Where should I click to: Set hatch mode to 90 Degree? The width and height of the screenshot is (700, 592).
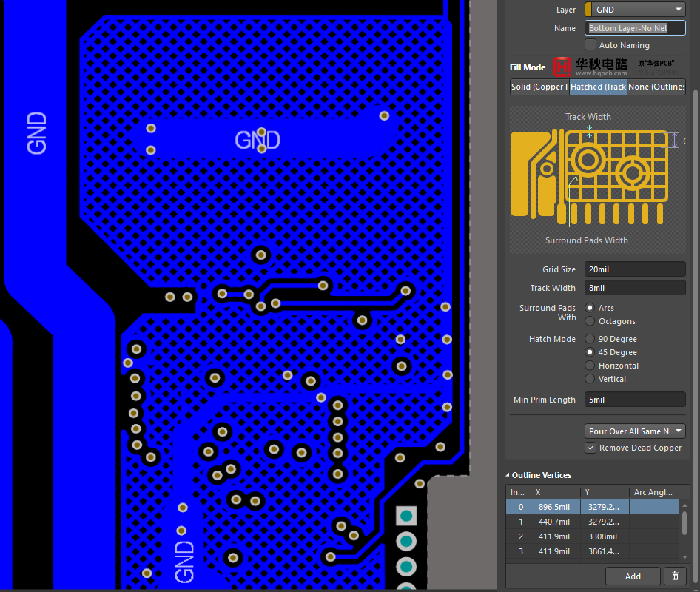coord(590,339)
